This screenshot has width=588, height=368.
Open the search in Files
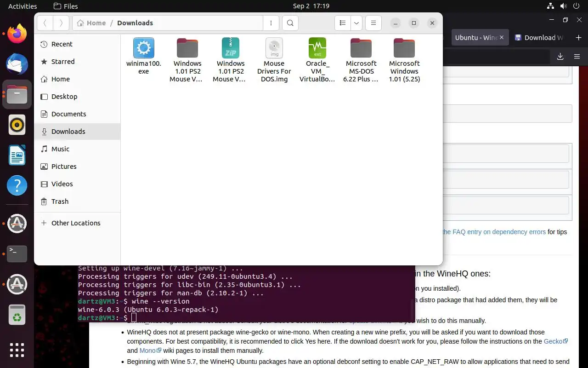point(290,23)
